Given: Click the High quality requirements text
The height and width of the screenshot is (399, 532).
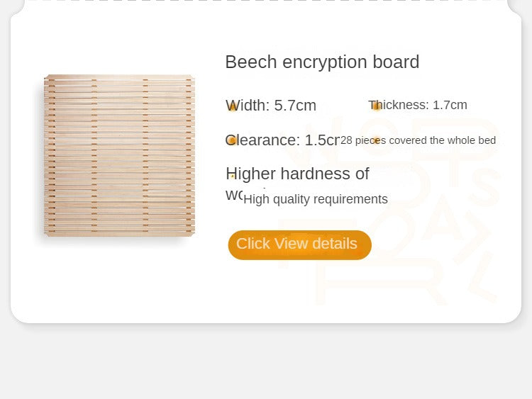Looking at the screenshot, I should point(316,199).
